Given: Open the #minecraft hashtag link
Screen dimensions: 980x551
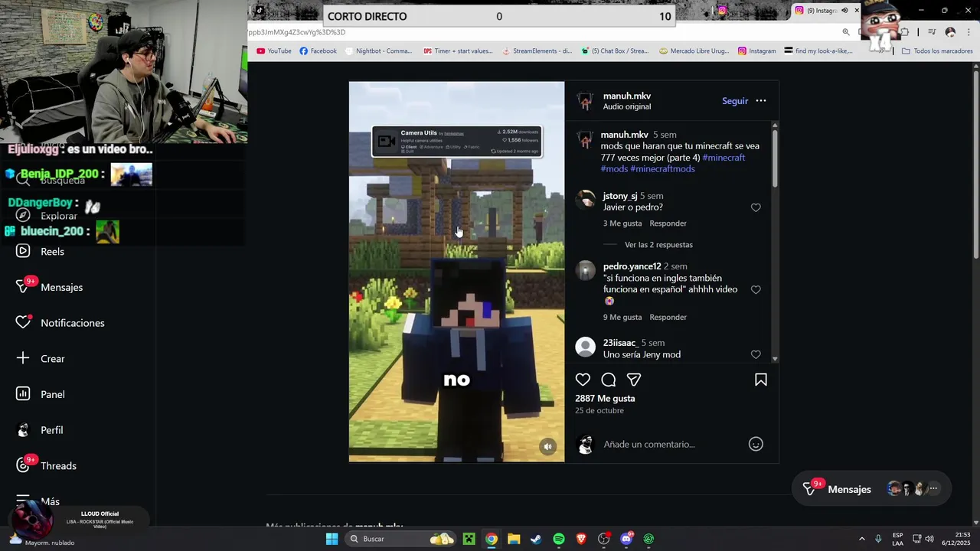Looking at the screenshot, I should tap(724, 158).
